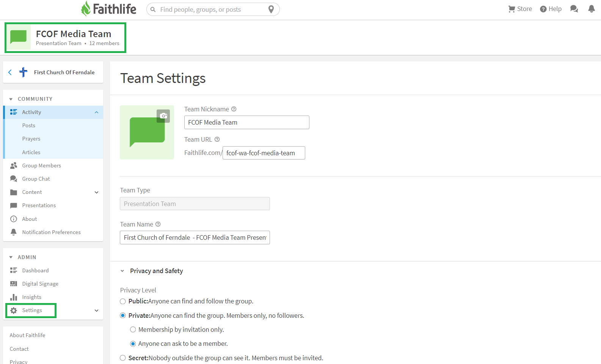
Task: Expand the Content submenu chevron
Action: click(x=97, y=192)
